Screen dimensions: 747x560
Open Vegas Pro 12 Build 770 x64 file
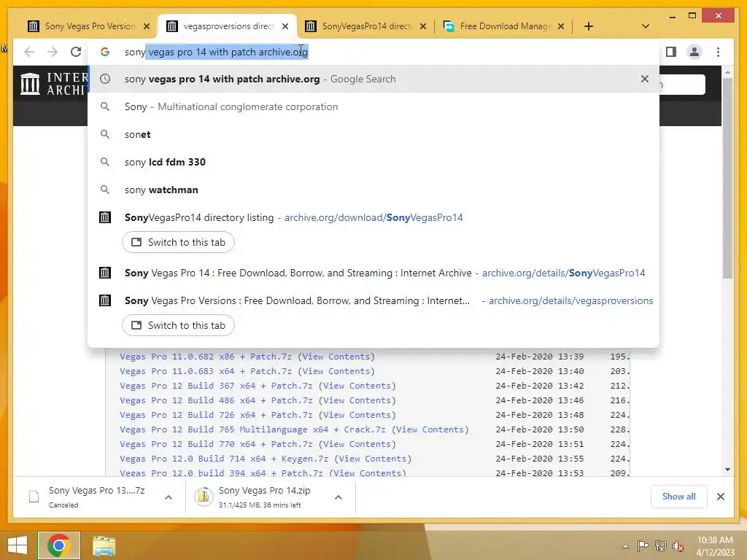click(x=216, y=444)
